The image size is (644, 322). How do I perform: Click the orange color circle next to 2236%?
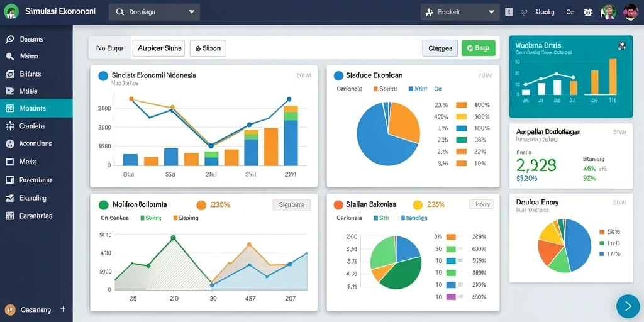tap(201, 205)
